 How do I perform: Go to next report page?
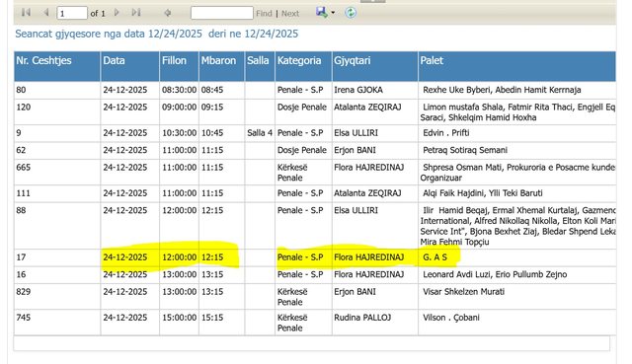(x=117, y=13)
